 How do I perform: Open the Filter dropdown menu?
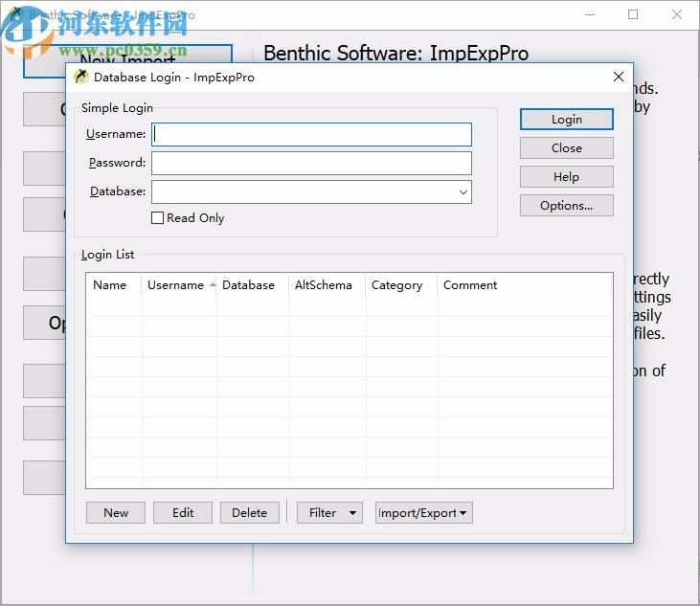pos(329,513)
